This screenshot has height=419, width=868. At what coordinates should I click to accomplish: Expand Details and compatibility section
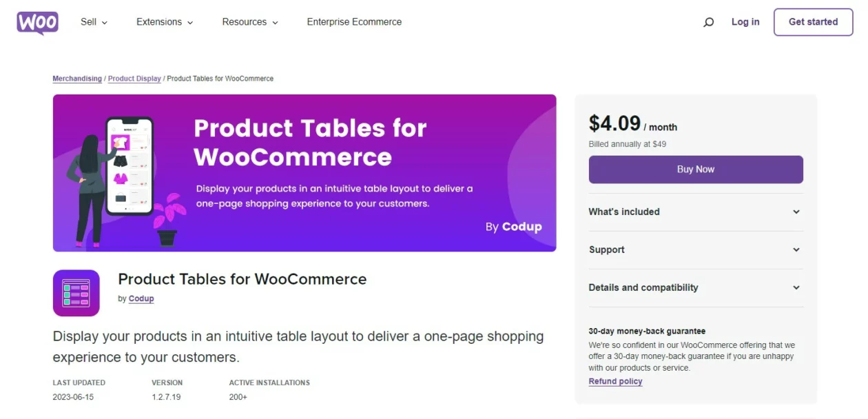[696, 287]
